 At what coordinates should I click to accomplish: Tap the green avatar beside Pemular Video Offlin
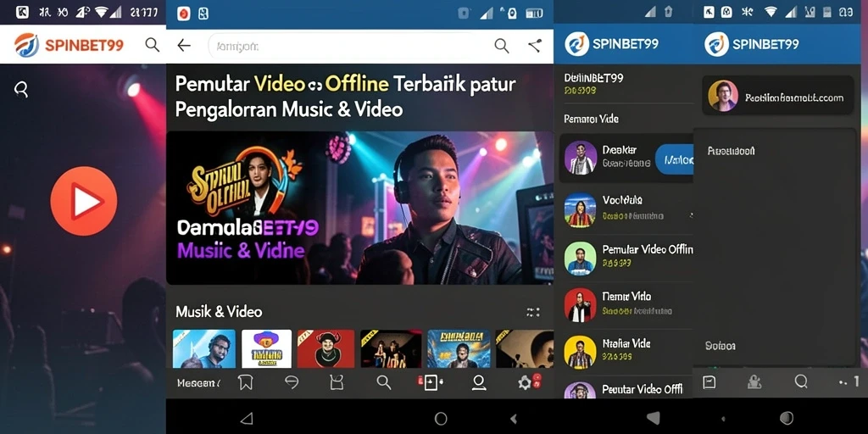coord(580,259)
